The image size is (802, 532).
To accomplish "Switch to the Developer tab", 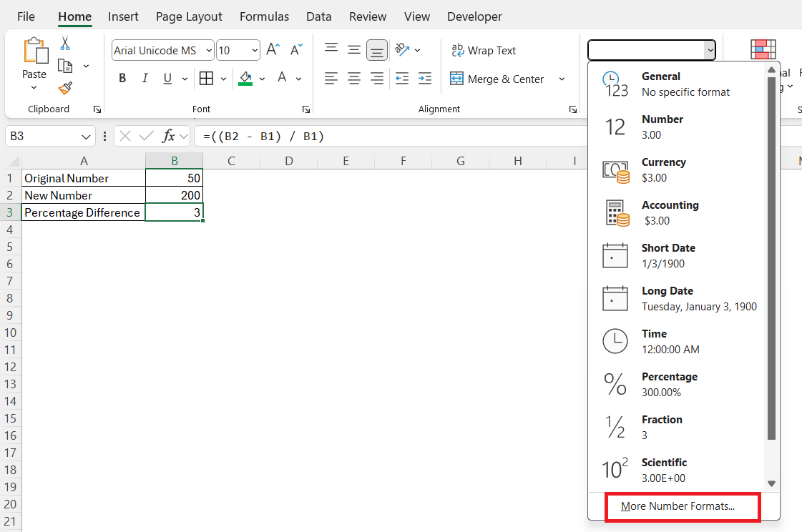I will point(474,17).
